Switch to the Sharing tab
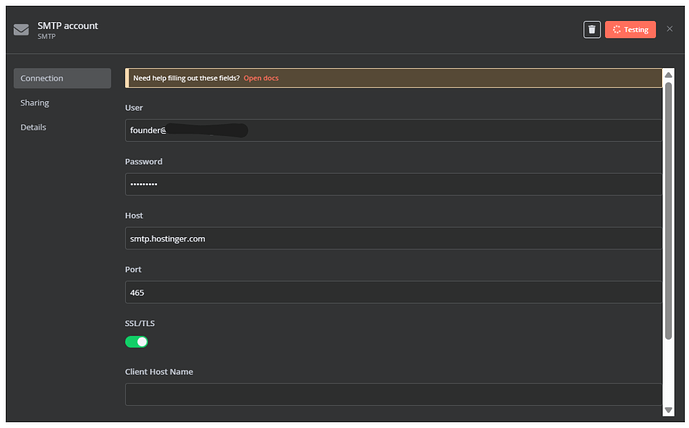 click(x=35, y=103)
